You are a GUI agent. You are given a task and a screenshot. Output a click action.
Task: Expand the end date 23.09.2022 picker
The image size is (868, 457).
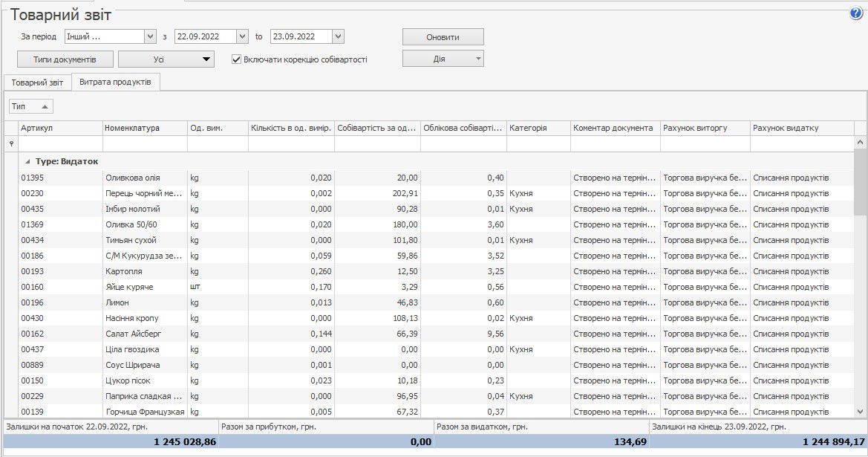(338, 36)
